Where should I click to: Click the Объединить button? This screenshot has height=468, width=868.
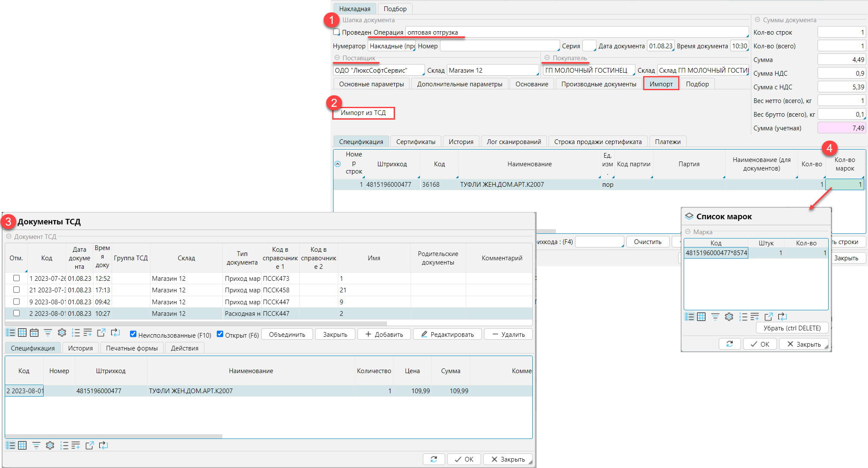[287, 334]
